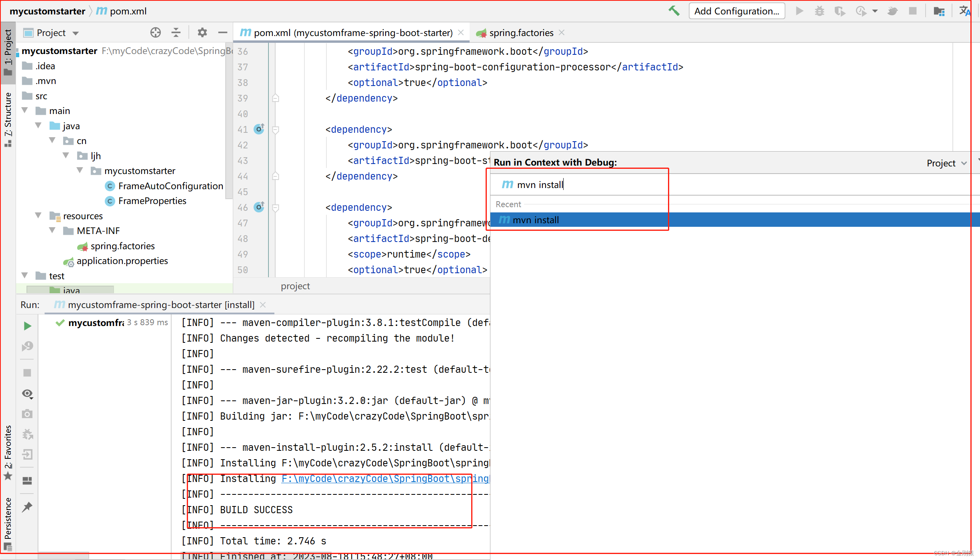Click the Add Configuration button
The image size is (980, 560).
(737, 11)
